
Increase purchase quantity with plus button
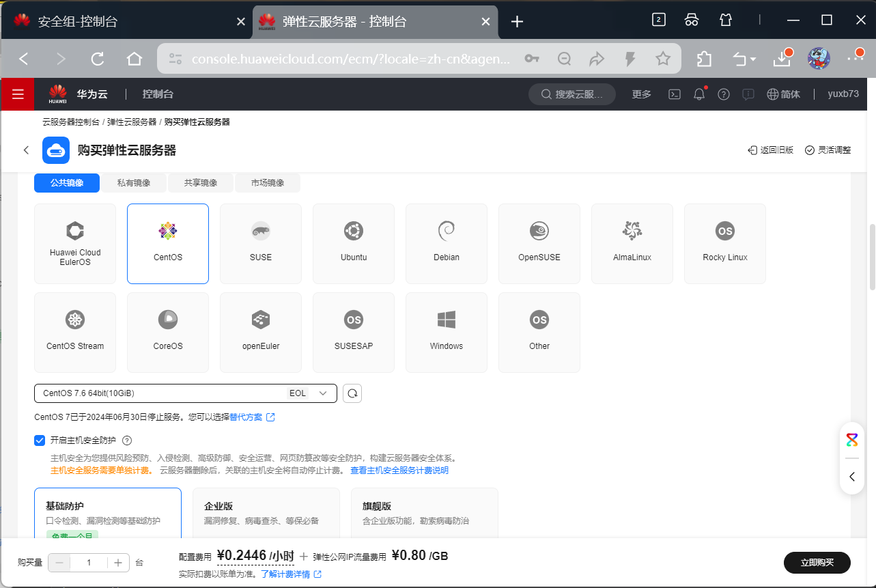(x=118, y=563)
